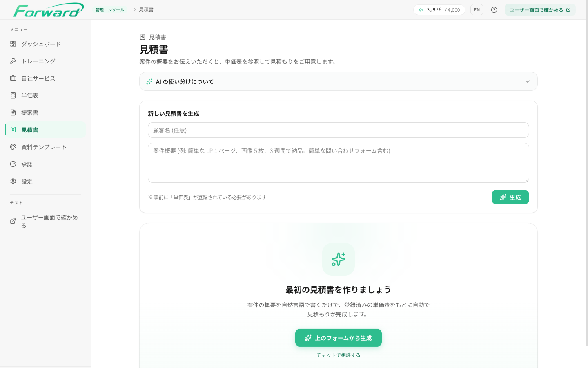Click the 設定 gear icon
Image resolution: width=588 pixels, height=368 pixels.
tap(13, 181)
